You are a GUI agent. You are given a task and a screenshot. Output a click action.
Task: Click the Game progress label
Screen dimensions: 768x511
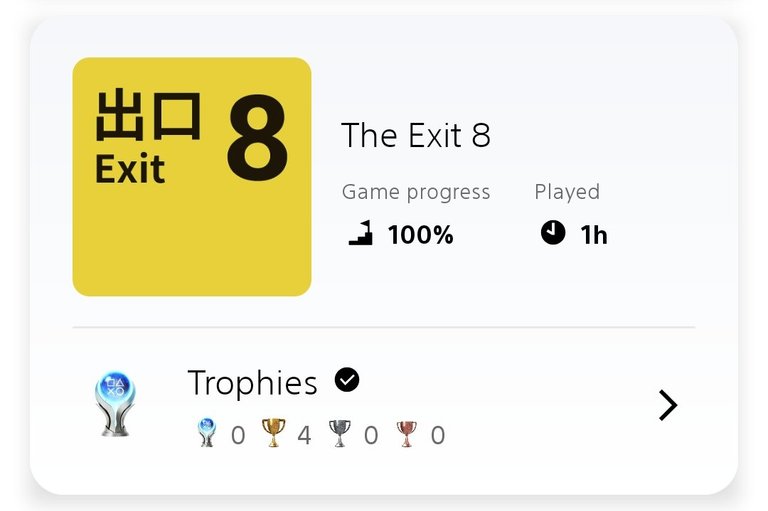tap(416, 192)
